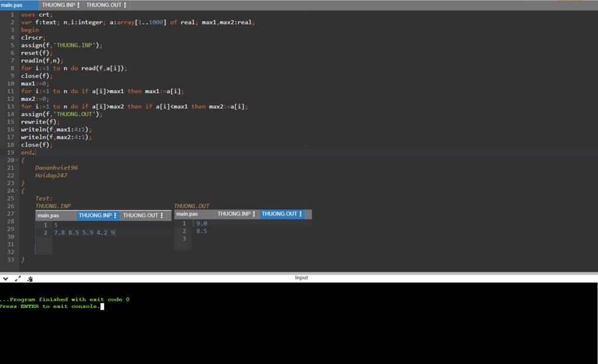598x364 pixels.
Task: Open the THUONG.OUT tab at top
Action: [104, 5]
